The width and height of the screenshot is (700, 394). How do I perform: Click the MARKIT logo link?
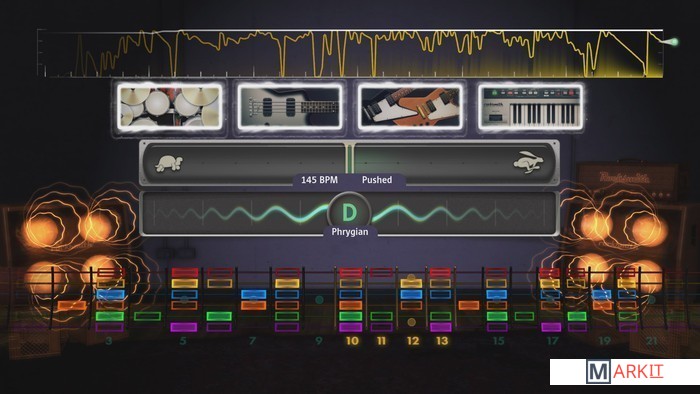[625, 371]
